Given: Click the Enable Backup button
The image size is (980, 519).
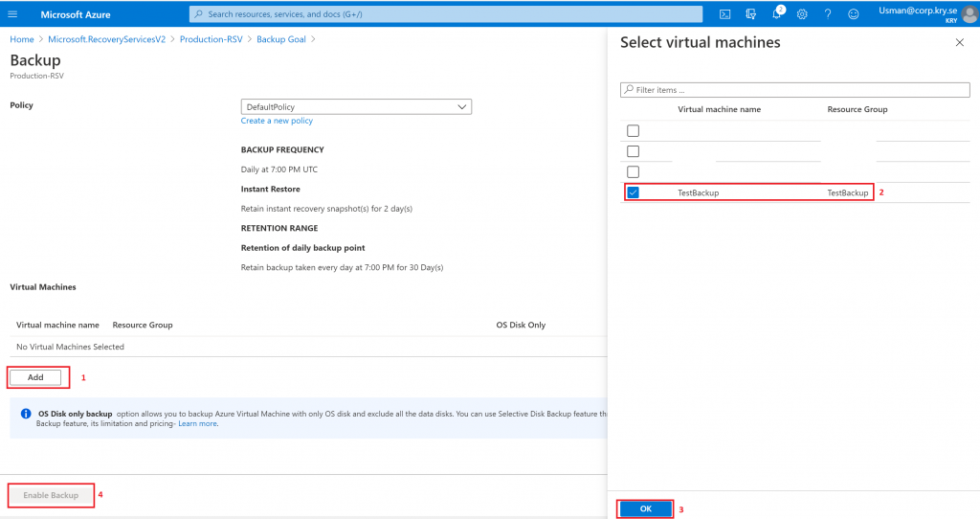Looking at the screenshot, I should pos(51,495).
